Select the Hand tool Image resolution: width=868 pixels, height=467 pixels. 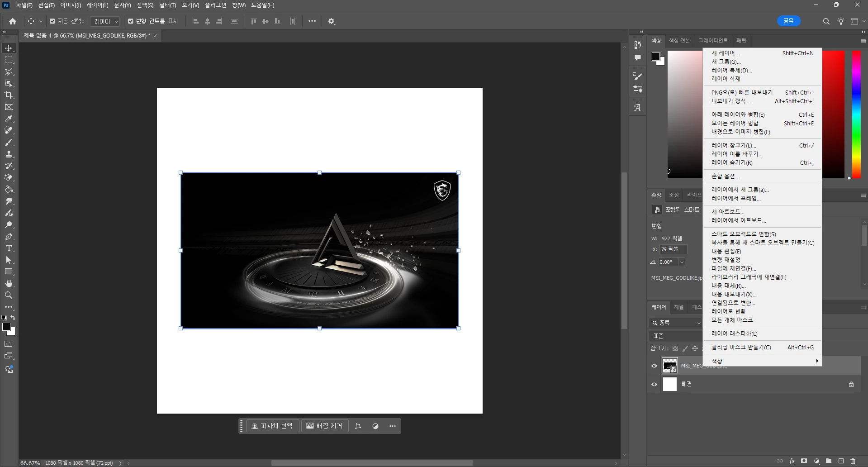[x=9, y=283]
